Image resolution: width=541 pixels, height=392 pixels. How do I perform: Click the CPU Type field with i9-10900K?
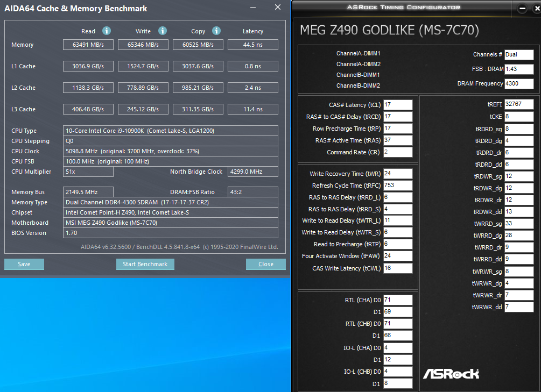(171, 131)
